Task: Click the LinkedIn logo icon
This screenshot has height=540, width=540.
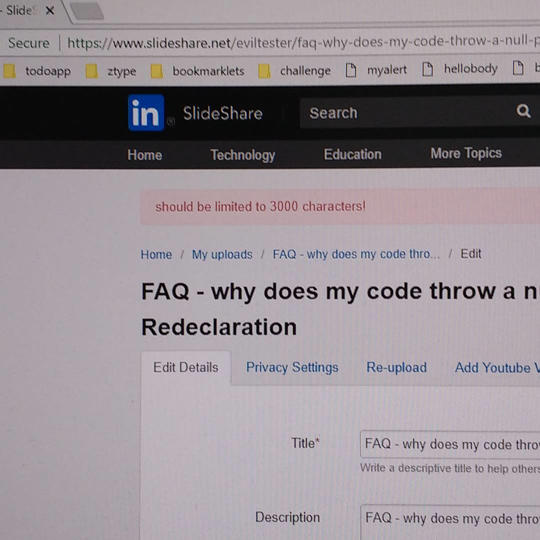Action: (x=146, y=113)
